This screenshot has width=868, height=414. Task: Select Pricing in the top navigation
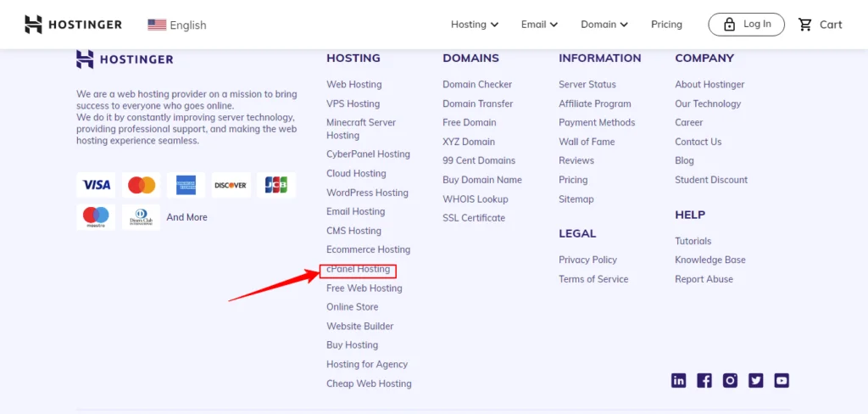[x=666, y=25]
